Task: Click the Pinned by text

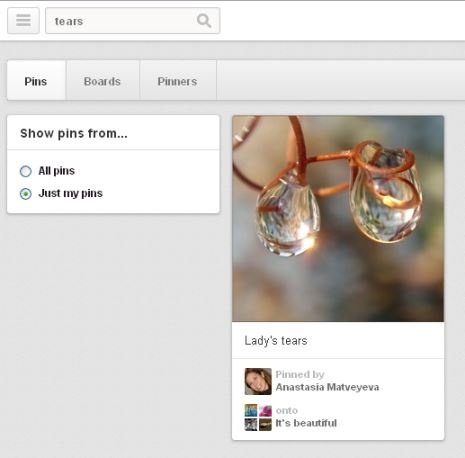Action: click(300, 374)
